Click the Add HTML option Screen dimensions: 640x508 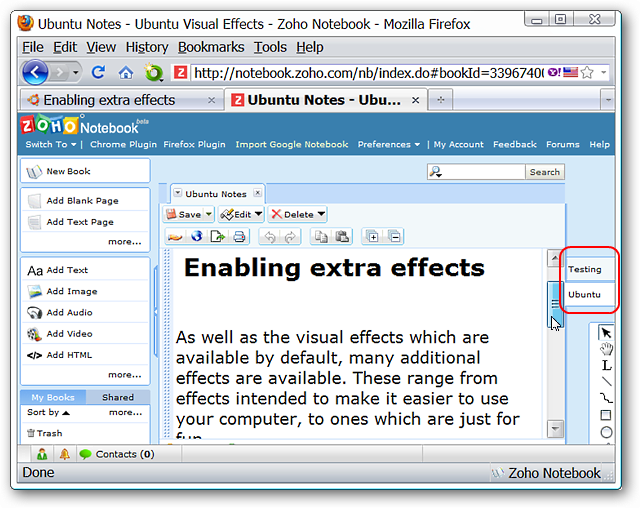85,355
